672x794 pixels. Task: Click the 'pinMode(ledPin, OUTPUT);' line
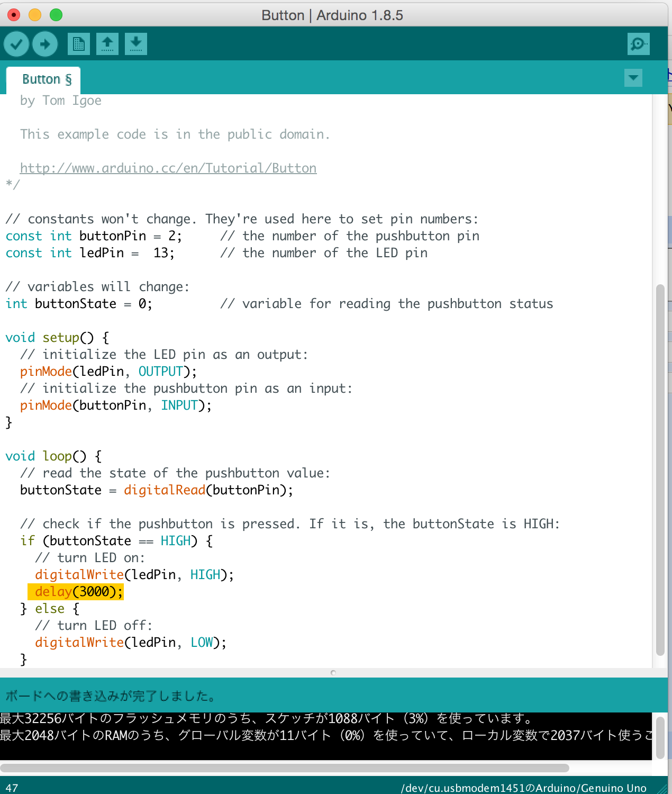(108, 372)
